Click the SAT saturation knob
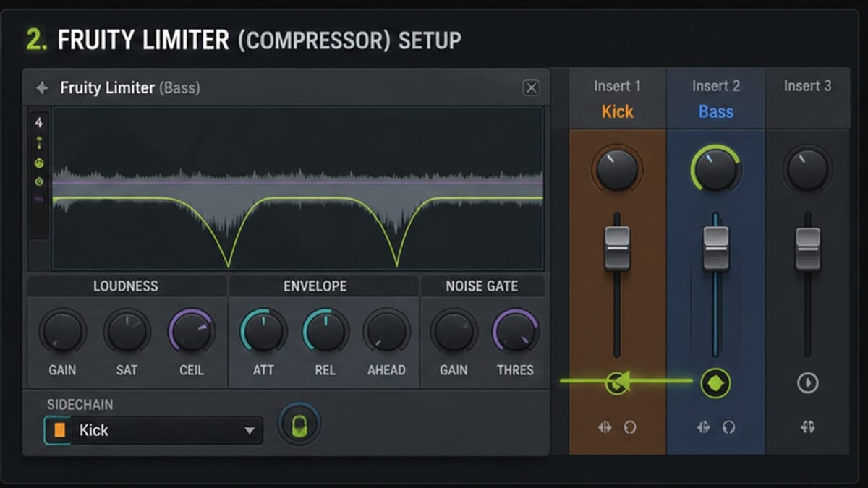The width and height of the screenshot is (868, 488). 127,332
